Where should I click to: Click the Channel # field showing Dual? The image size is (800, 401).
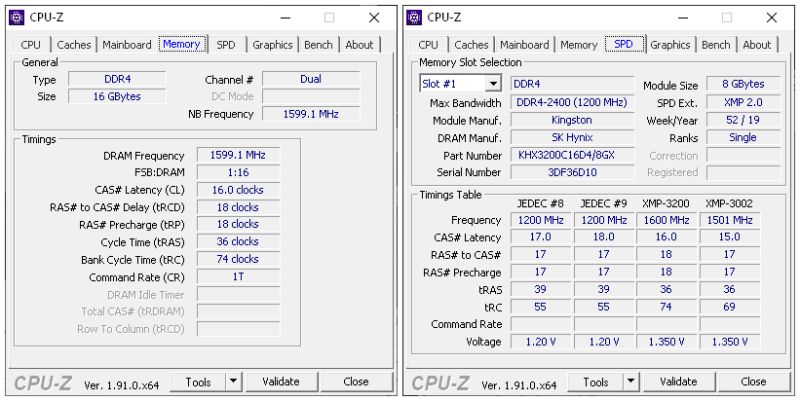point(311,79)
